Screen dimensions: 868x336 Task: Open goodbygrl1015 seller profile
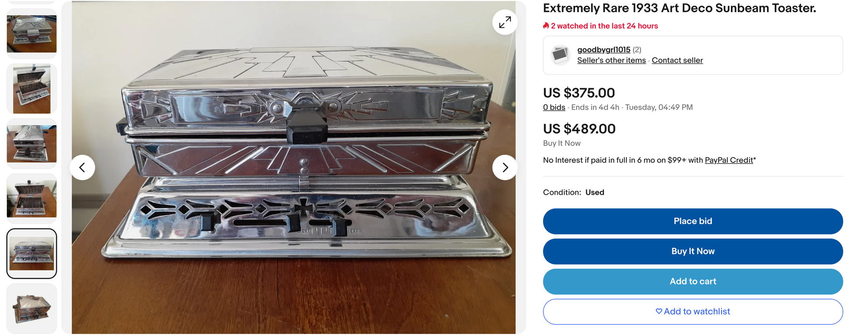coord(604,49)
